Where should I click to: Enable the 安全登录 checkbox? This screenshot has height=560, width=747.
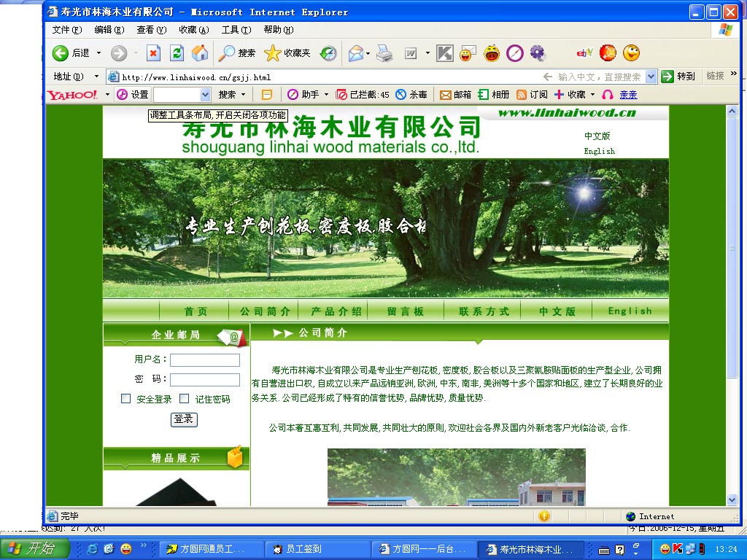(x=125, y=399)
